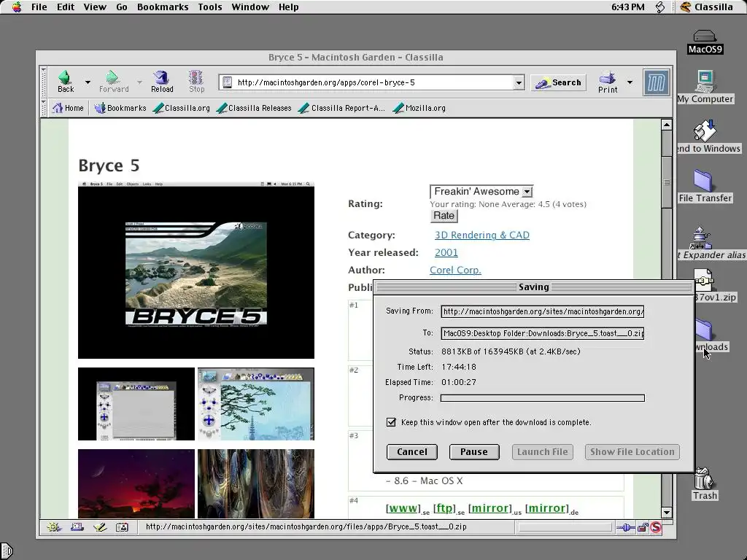747x560 pixels.
Task: Open the Bookmarks menu in menu bar
Action: pyautogui.click(x=163, y=7)
